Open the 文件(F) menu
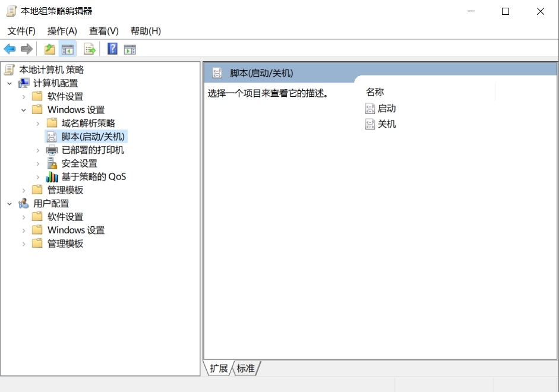The width and height of the screenshot is (559, 392). (21, 31)
